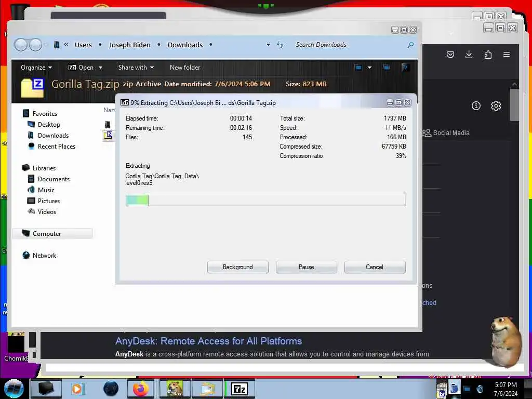Open the hamster Box taskbar icon

[175, 389]
